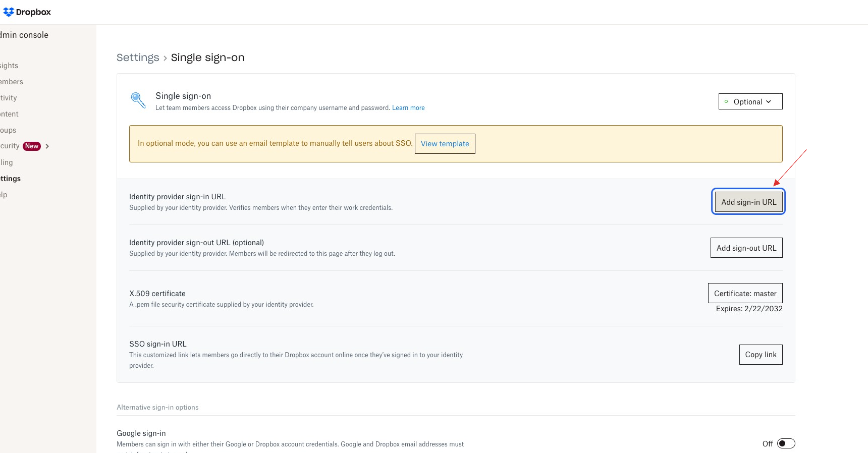Open Insights in the sidebar
The height and width of the screenshot is (453, 868).
pos(9,66)
